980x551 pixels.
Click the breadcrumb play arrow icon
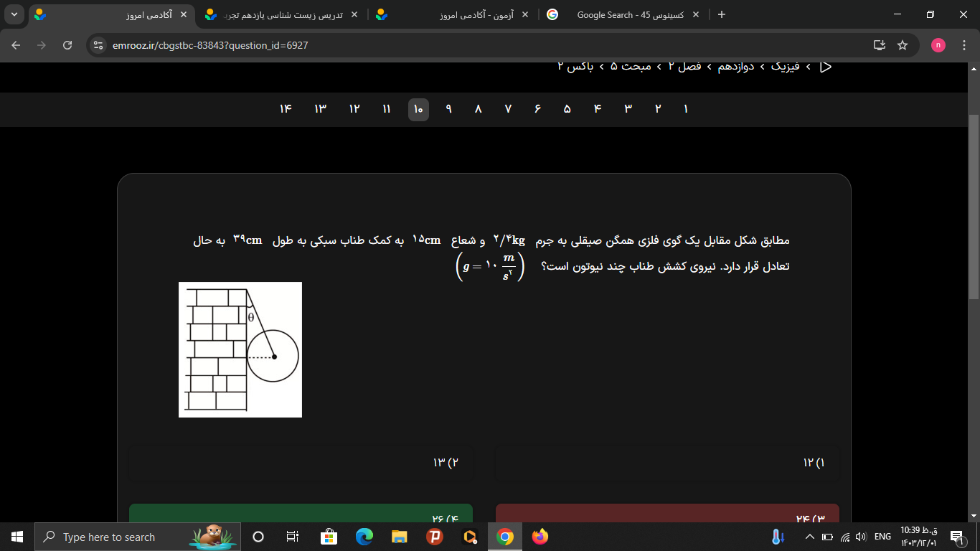[826, 67]
